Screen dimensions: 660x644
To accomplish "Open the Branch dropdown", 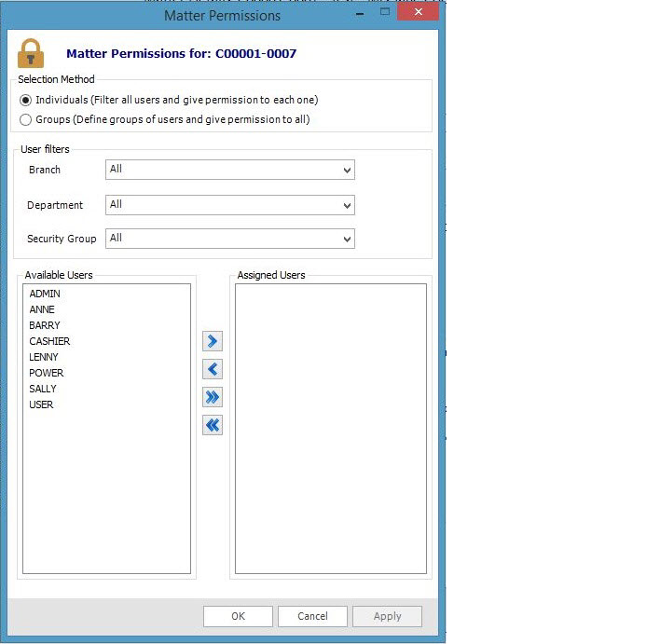I will coord(229,170).
